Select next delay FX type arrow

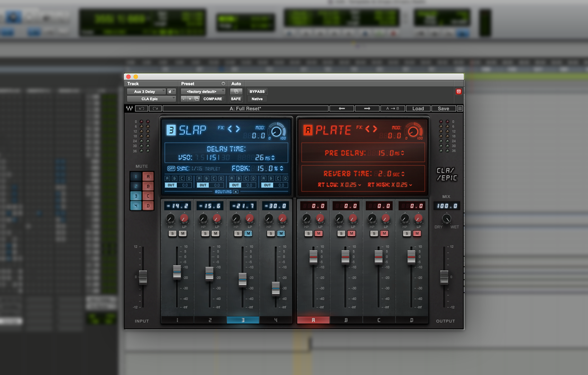pyautogui.click(x=238, y=129)
